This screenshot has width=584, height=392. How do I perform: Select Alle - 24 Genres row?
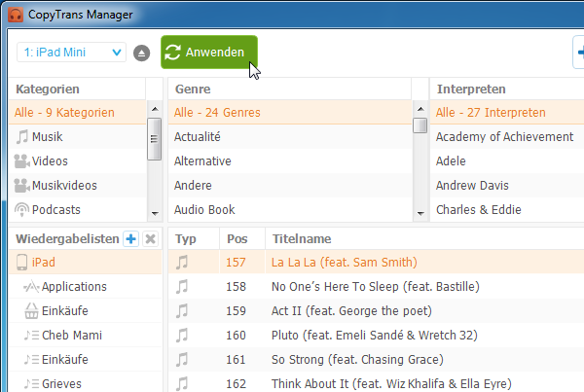tap(290, 113)
